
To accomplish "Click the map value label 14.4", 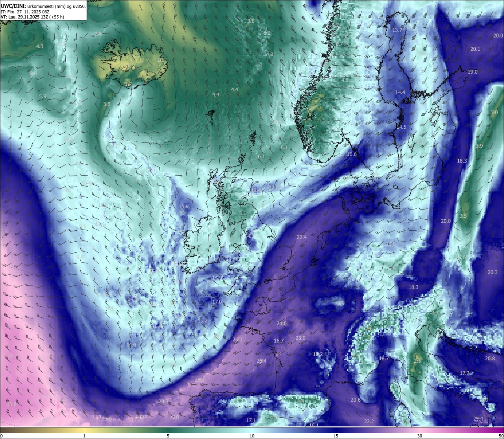I will tap(400, 92).
